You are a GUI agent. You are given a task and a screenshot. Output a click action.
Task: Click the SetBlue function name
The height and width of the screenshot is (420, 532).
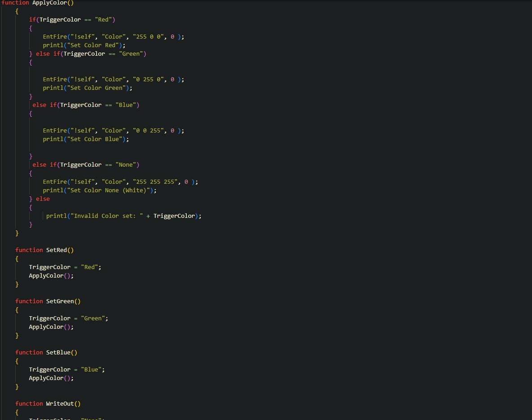tap(58, 353)
